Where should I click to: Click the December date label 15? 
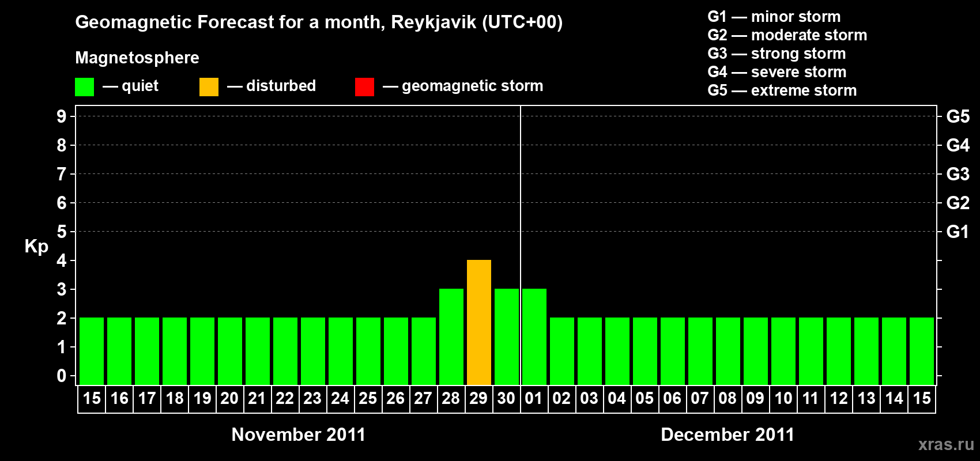point(922,398)
